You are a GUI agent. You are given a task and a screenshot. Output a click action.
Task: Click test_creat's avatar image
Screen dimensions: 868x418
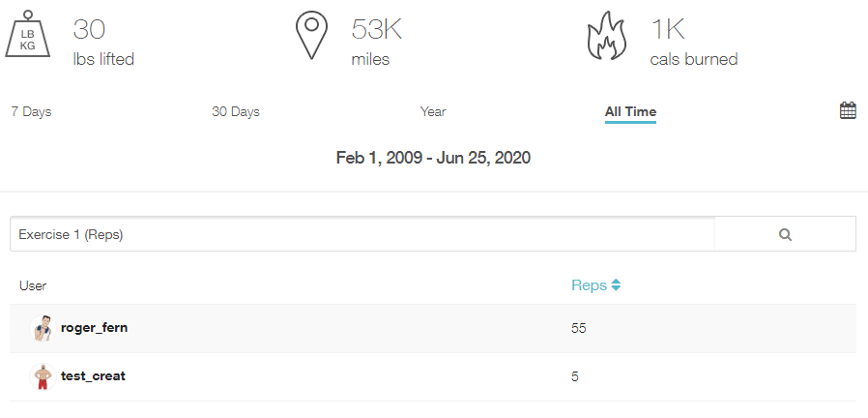tap(41, 376)
